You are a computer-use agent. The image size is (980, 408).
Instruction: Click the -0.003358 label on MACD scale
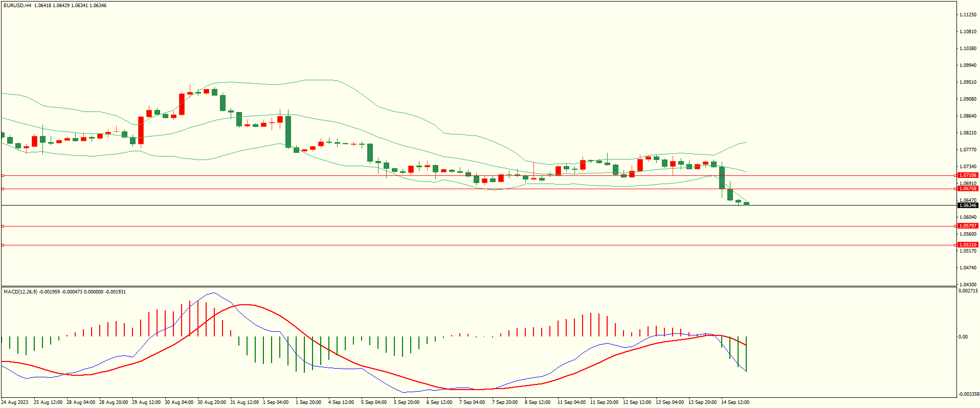[968, 394]
